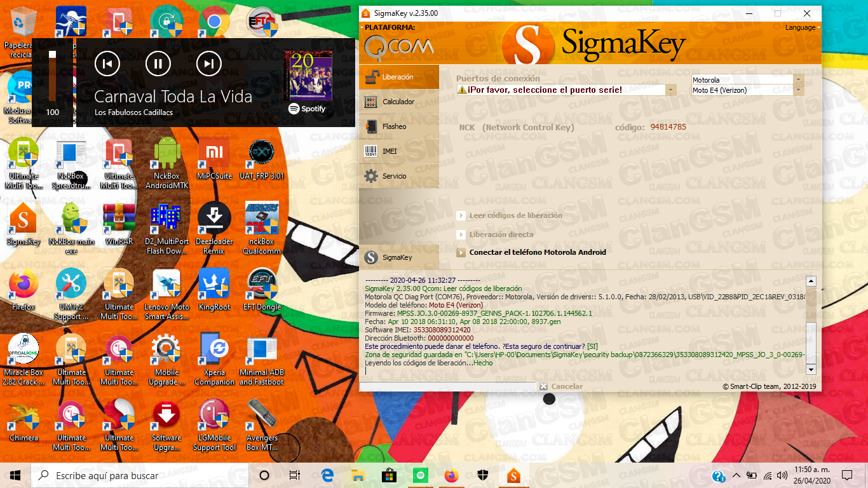Select LGMobile Support Tool icon
Screen dimensions: 868x488
tap(214, 425)
